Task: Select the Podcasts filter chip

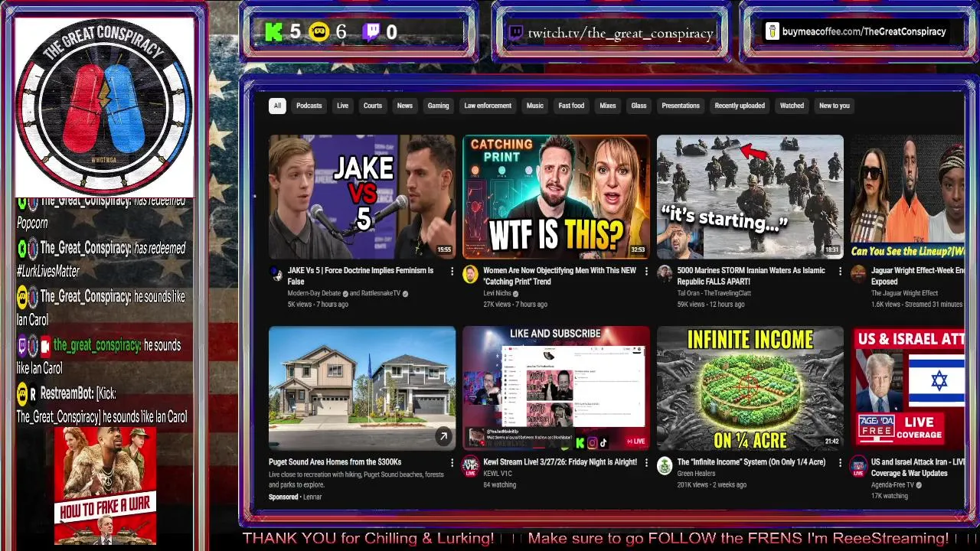Action: [309, 106]
